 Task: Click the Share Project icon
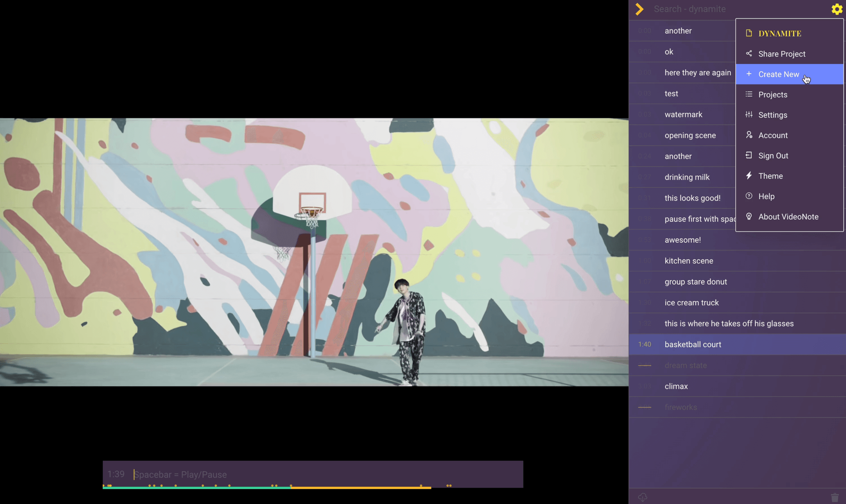[x=749, y=54]
